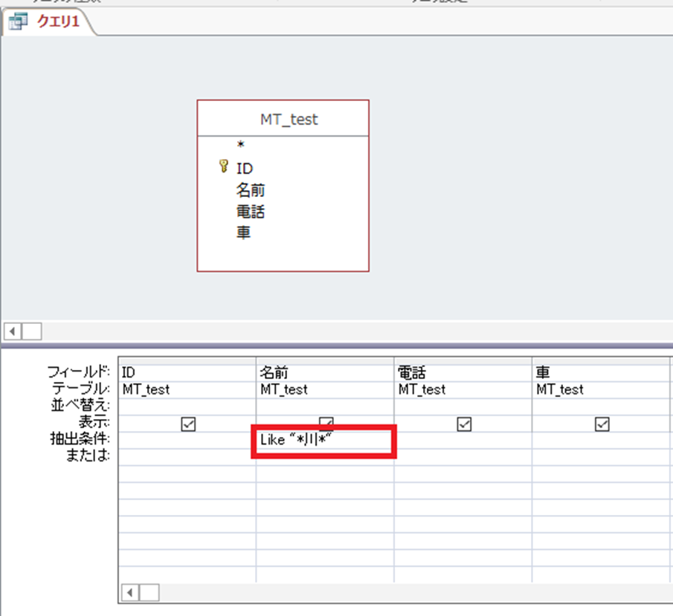Viewport: 673px width, 616px height.
Task: Select 電話 in the MT_test field list
Action: click(251, 212)
